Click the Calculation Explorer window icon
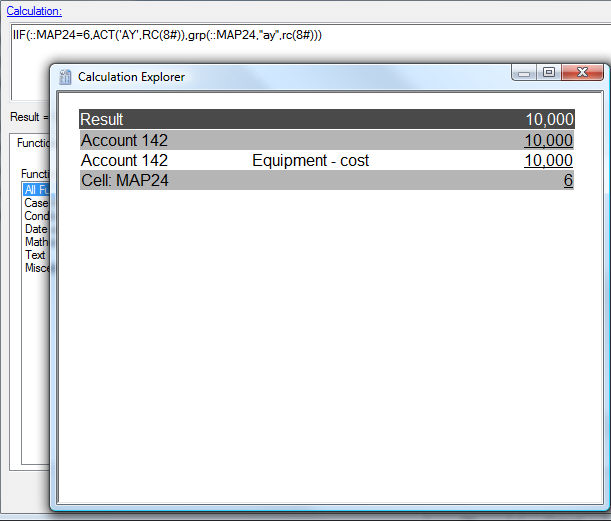 [66, 77]
